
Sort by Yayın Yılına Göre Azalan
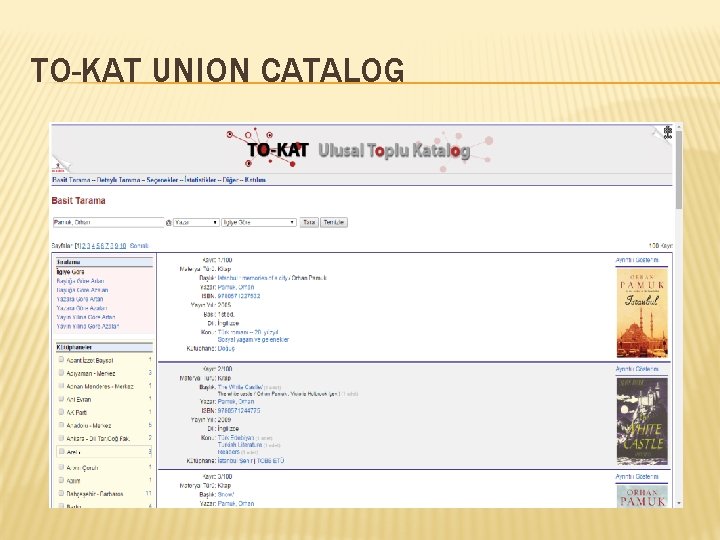[88, 326]
